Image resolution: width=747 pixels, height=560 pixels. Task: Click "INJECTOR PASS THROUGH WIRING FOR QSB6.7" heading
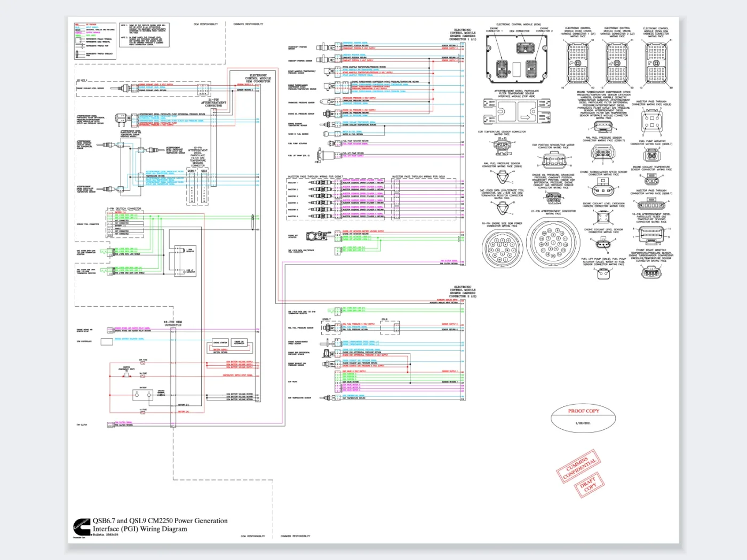(x=316, y=177)
